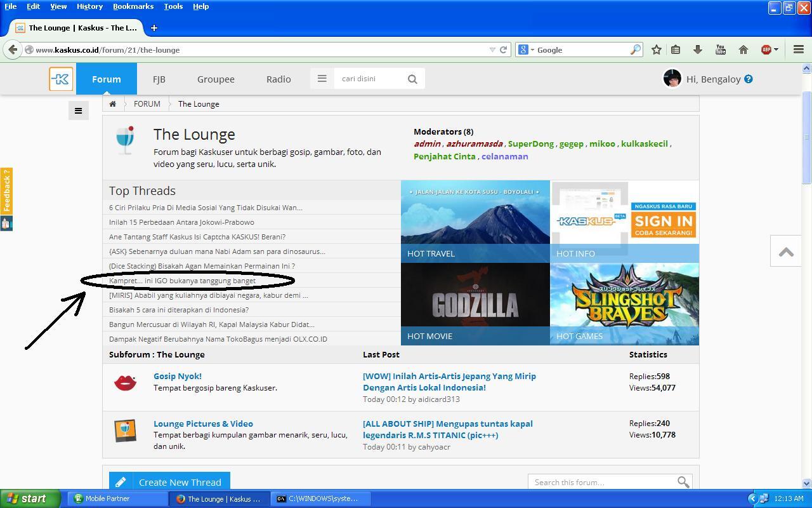Open moderator azhuramasda profile link

(475, 144)
